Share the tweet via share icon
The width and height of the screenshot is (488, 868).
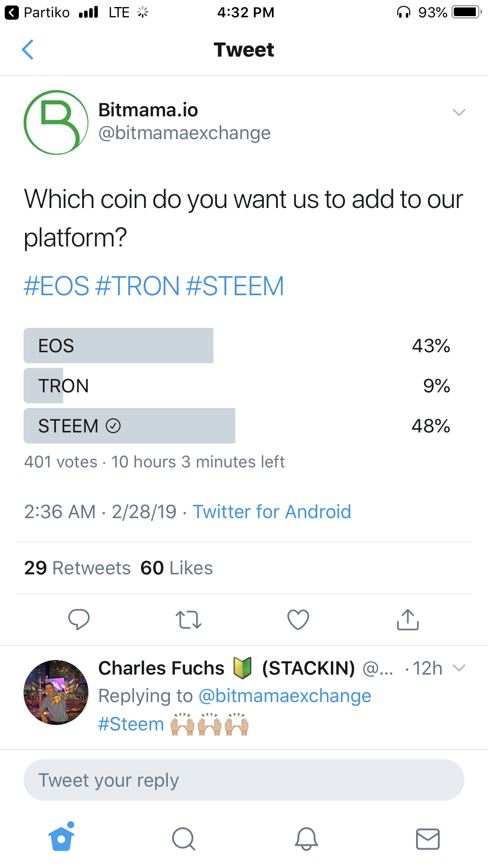click(407, 620)
